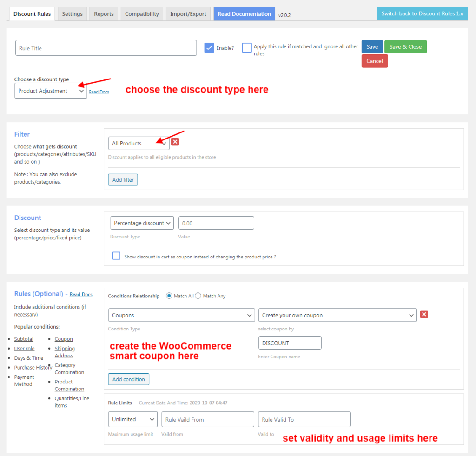Screen dimensions: 476x456
Task: Click the Add filter button
Action: point(123,180)
